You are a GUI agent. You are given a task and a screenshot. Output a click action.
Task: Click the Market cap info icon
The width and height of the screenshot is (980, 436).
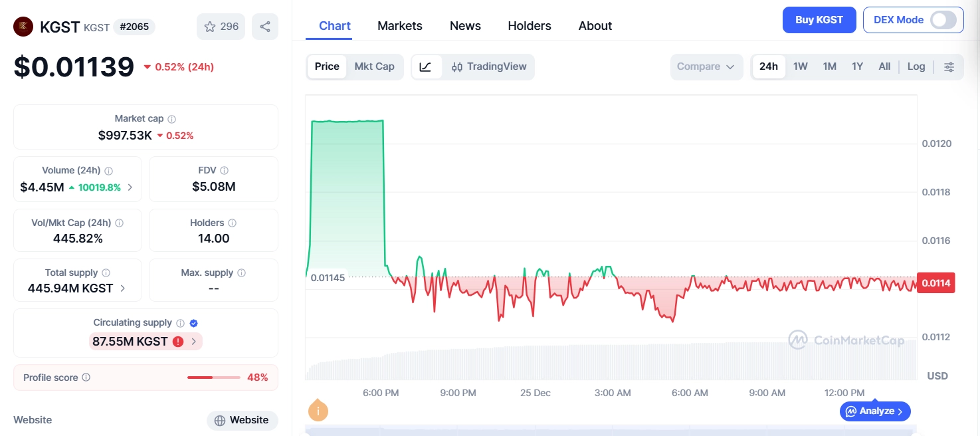171,119
